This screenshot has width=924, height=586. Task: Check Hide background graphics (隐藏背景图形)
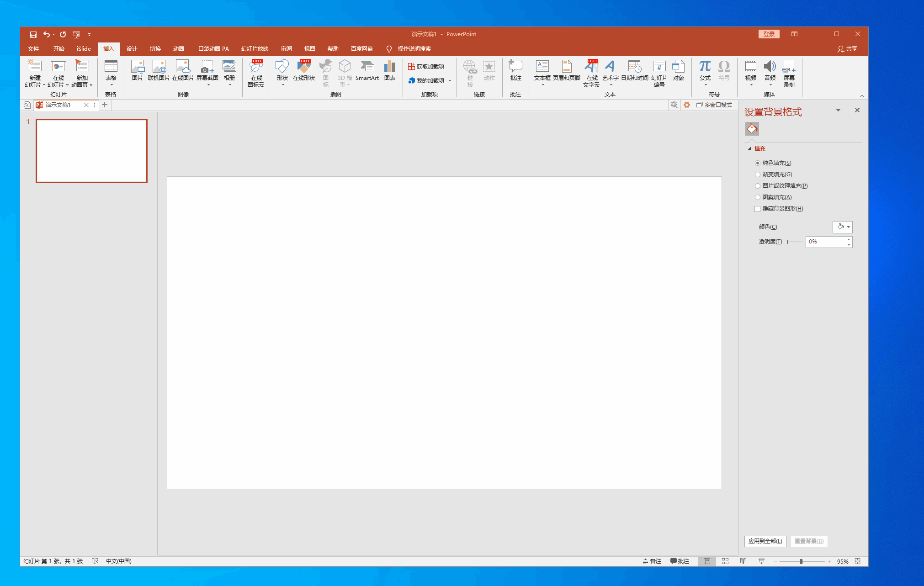pyautogui.click(x=758, y=209)
